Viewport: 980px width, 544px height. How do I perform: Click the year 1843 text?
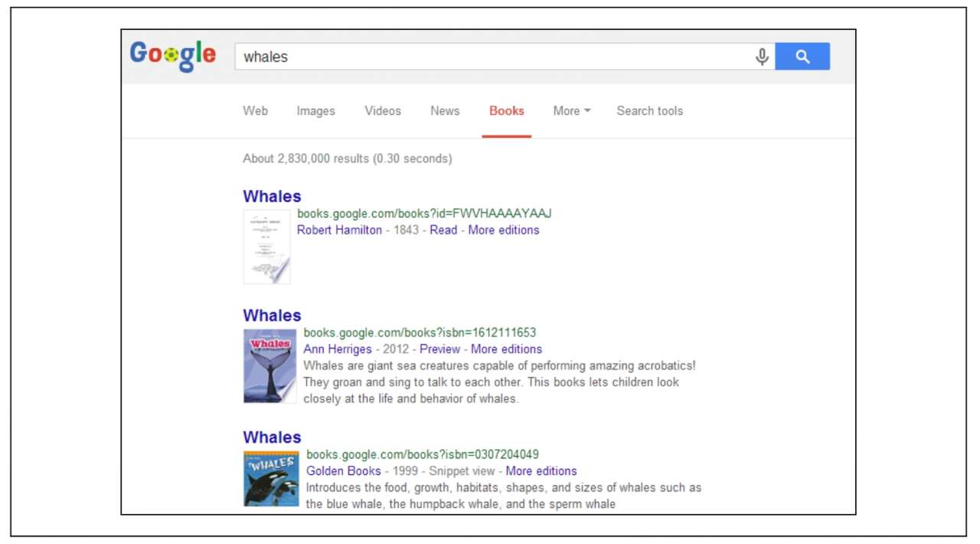406,230
